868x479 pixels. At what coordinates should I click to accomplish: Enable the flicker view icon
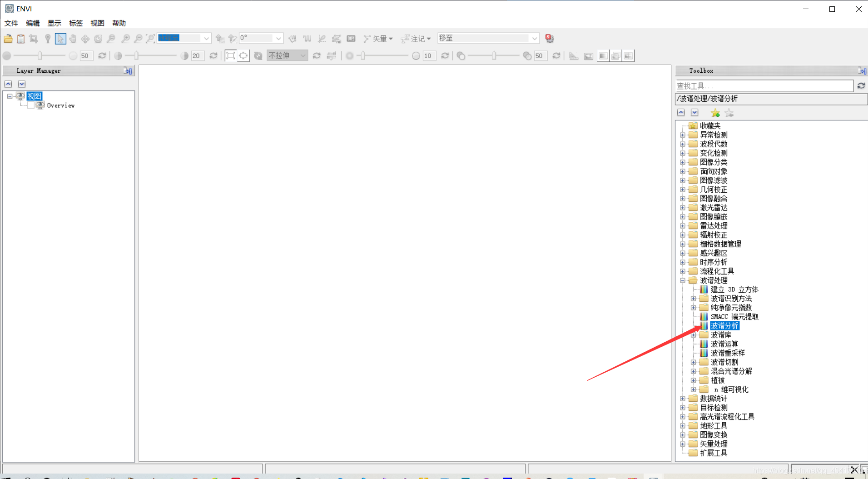tap(615, 56)
